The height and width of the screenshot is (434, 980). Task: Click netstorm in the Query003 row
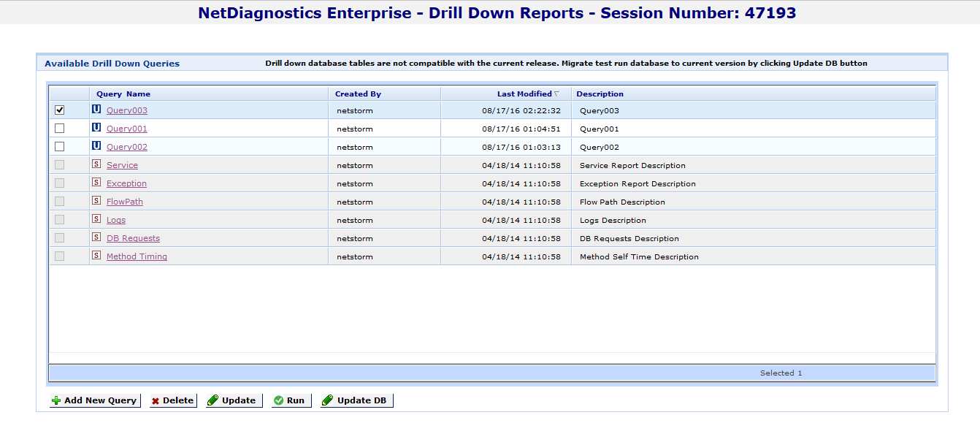click(355, 110)
